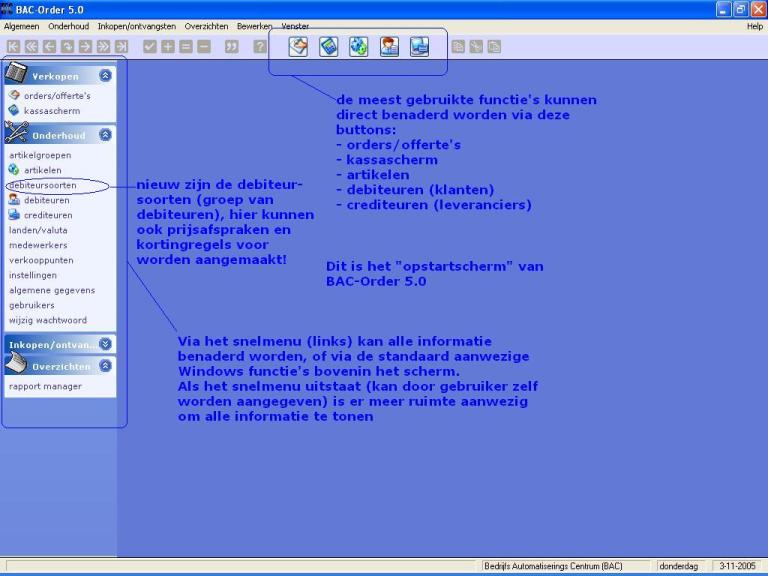Collapse the Verkopen sidebar section
This screenshot has width=768, height=576.
point(105,75)
